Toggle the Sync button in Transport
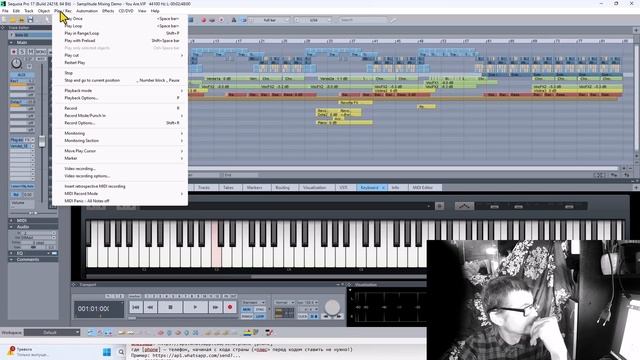The image size is (640, 360). click(x=260, y=309)
